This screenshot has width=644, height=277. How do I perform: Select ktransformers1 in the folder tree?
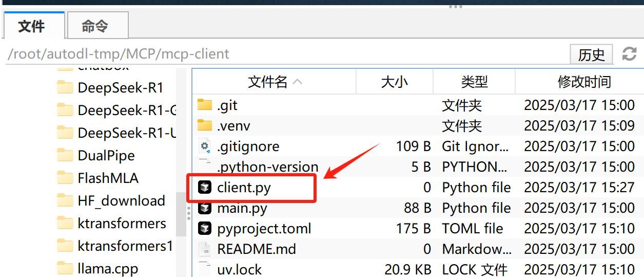[x=125, y=246]
